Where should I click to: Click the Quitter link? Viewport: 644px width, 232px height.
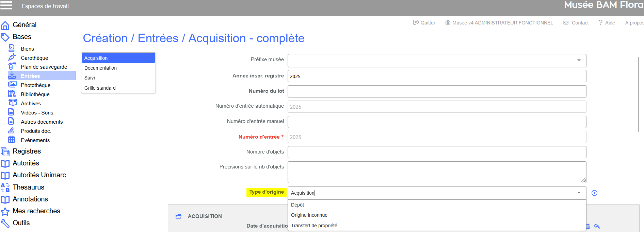424,23
